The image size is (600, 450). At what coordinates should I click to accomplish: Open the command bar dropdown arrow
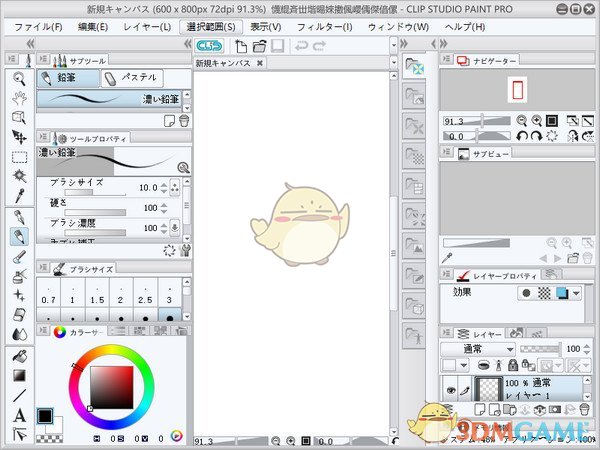coord(394,46)
